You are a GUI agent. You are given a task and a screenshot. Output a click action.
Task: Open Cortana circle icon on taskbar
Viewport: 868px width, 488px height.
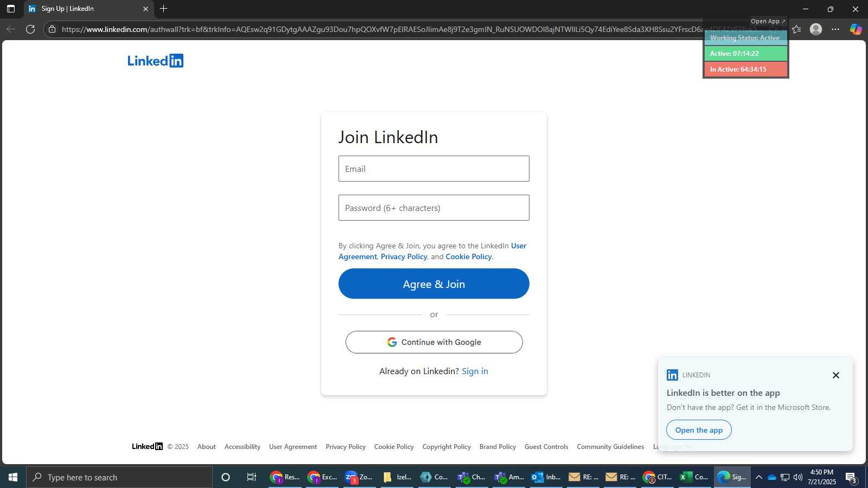tap(226, 477)
